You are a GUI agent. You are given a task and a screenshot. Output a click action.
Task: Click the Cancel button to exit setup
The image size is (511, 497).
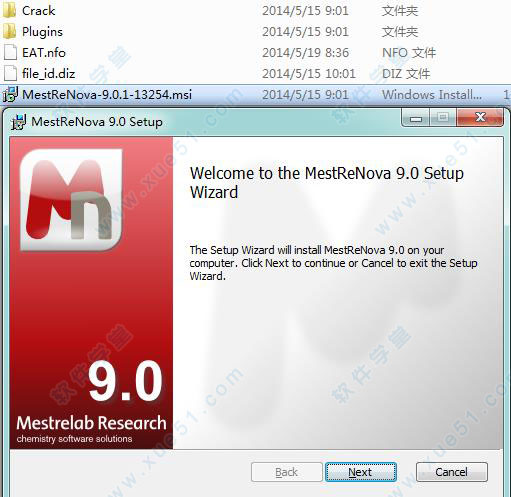(x=452, y=472)
